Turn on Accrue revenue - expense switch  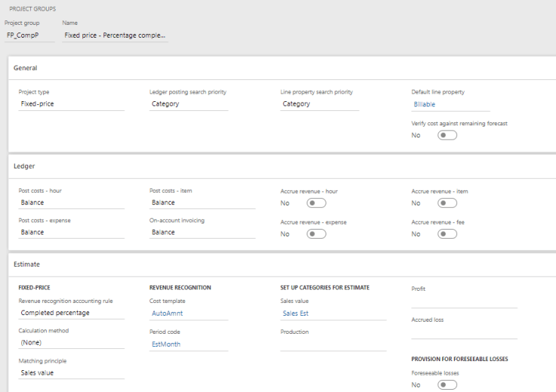click(316, 234)
